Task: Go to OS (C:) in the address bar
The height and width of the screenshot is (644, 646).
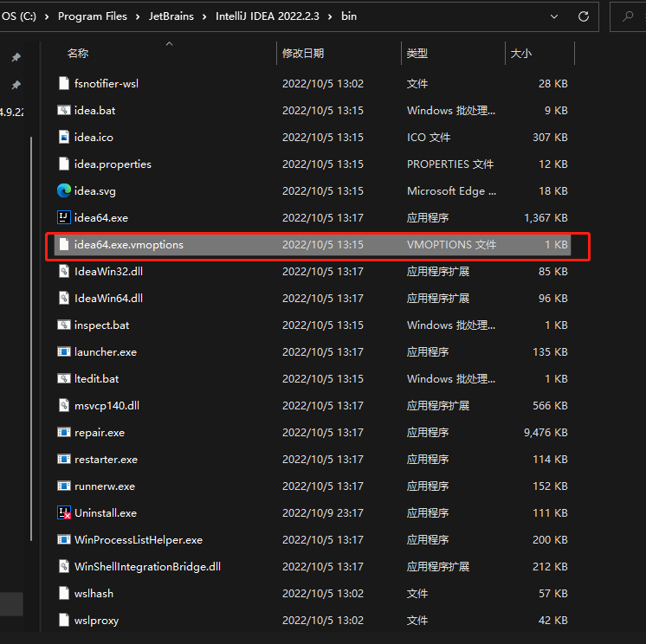Action: [18, 16]
